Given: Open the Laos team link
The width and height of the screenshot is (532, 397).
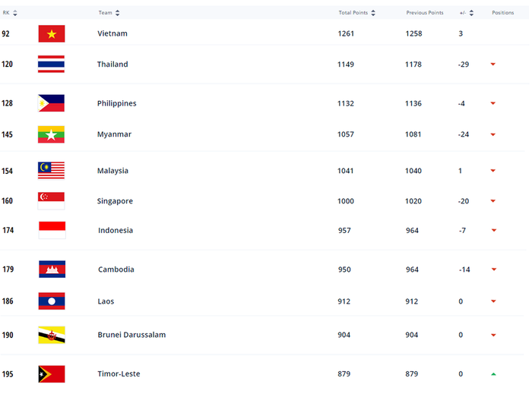Looking at the screenshot, I should 106,301.
